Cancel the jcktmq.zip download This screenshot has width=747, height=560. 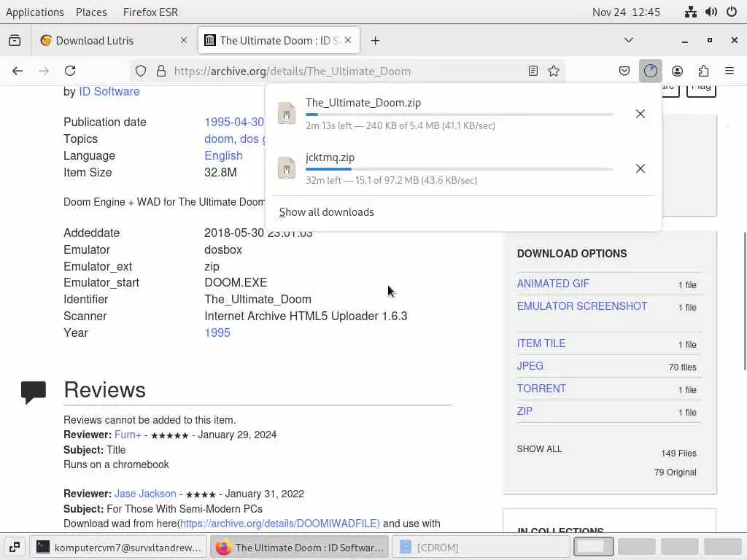coord(640,168)
